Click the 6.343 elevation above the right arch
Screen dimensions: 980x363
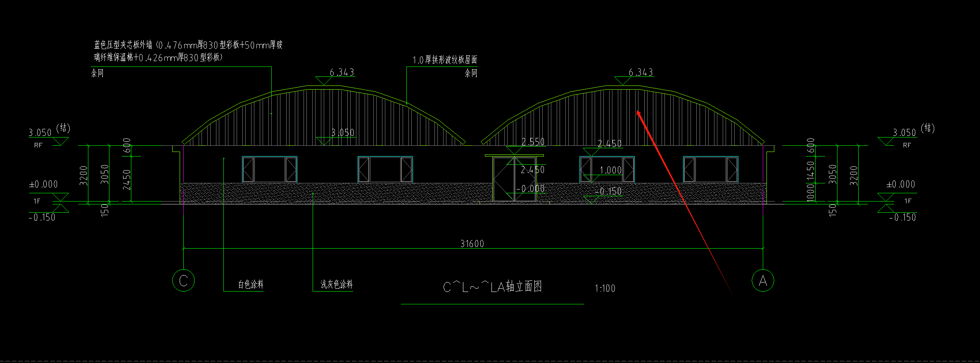[641, 72]
